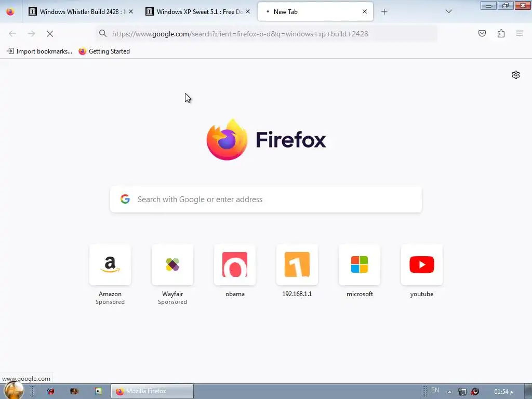Select the New Tab tab
Screen dimensions: 532x399
click(x=315, y=12)
